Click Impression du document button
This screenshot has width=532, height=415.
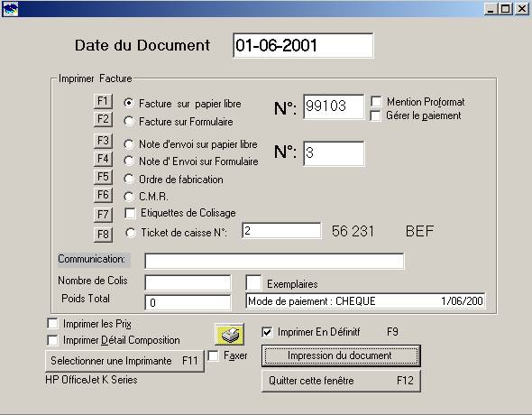pos(341,356)
